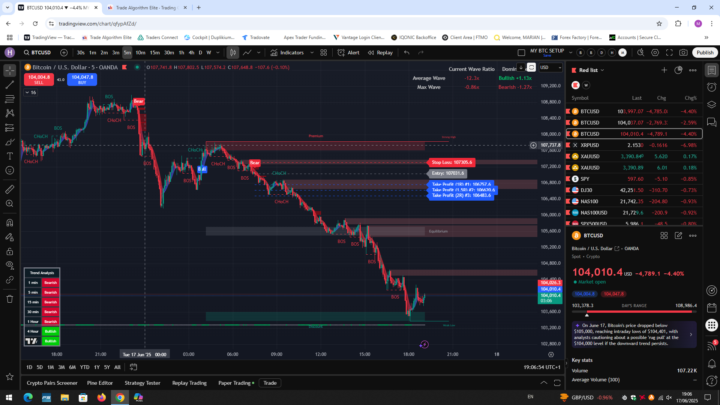Open the Pine Editor tab

pos(100,383)
